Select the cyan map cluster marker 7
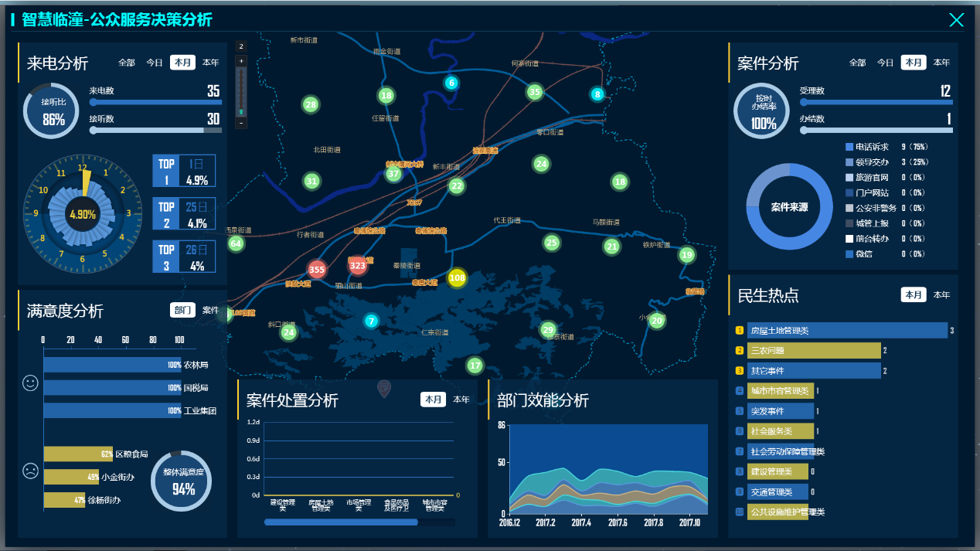This screenshot has width=980, height=551. point(371,321)
